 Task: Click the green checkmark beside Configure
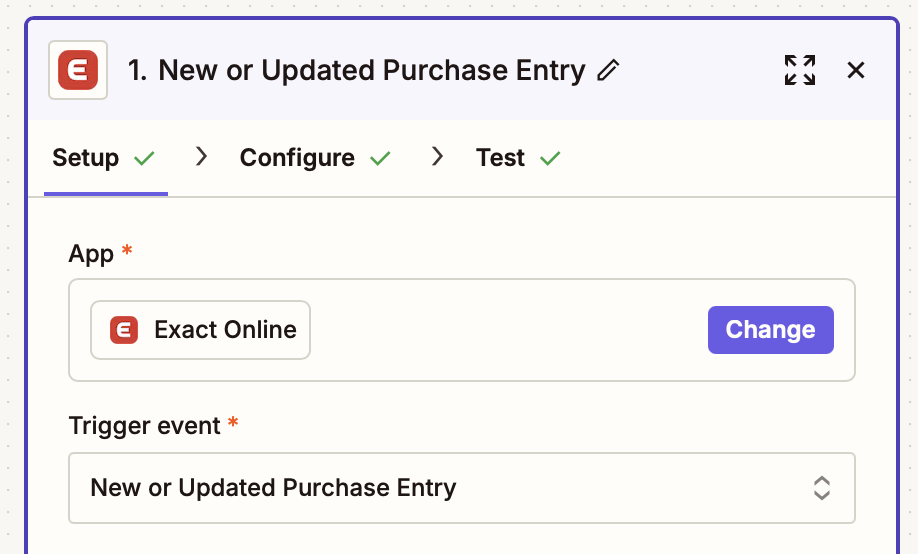380,158
